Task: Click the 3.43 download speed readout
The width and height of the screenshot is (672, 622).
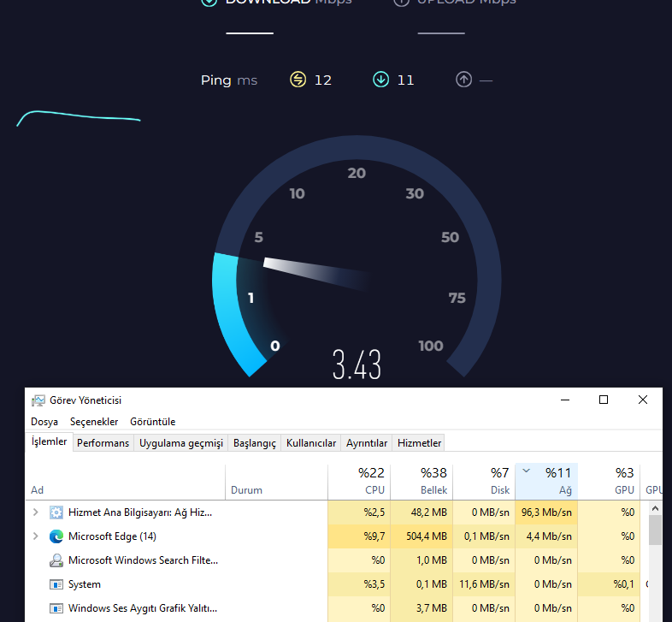Action: pyautogui.click(x=357, y=364)
